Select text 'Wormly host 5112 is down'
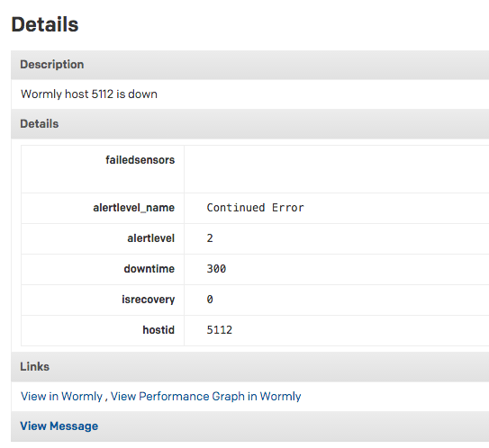 [89, 94]
